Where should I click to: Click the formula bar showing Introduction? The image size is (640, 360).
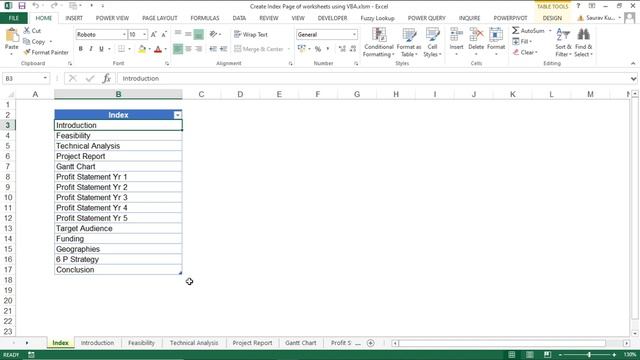point(373,78)
